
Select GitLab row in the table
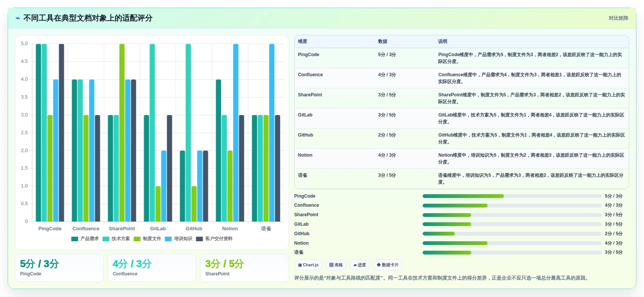[461, 118]
